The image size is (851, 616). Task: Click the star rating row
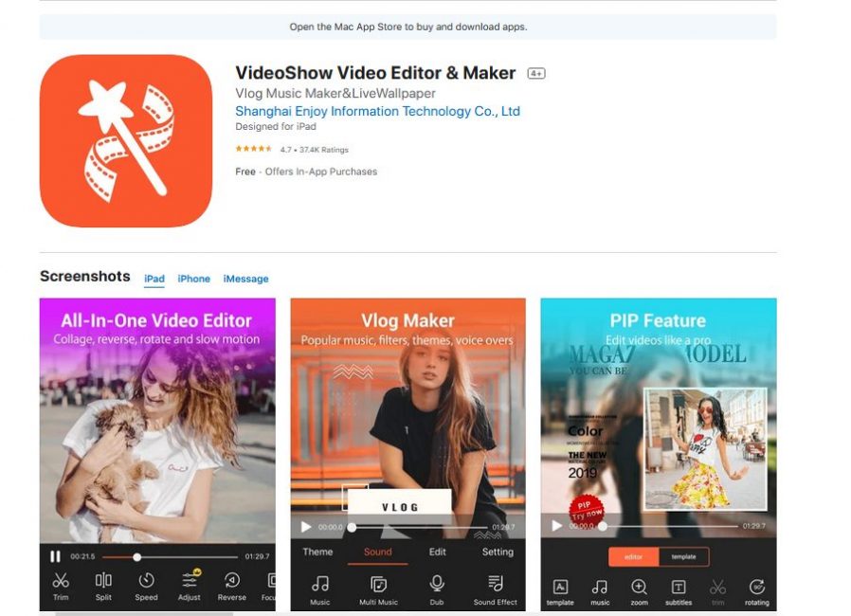[253, 149]
